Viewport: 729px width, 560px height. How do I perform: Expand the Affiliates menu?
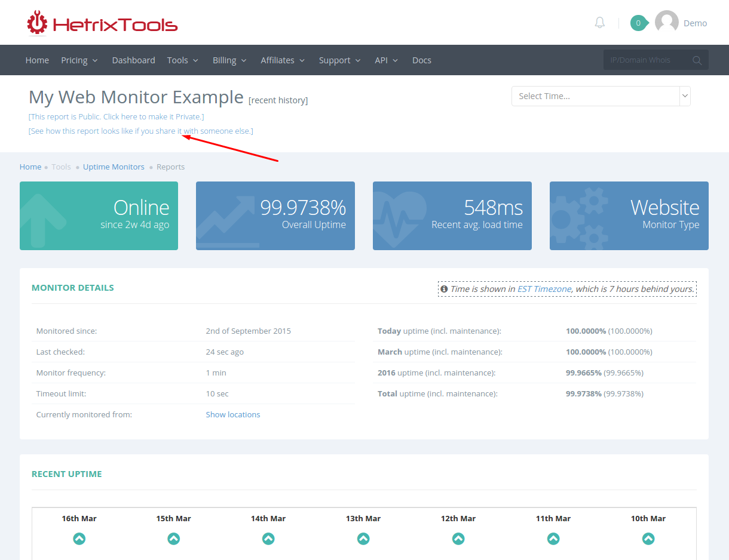(x=283, y=60)
